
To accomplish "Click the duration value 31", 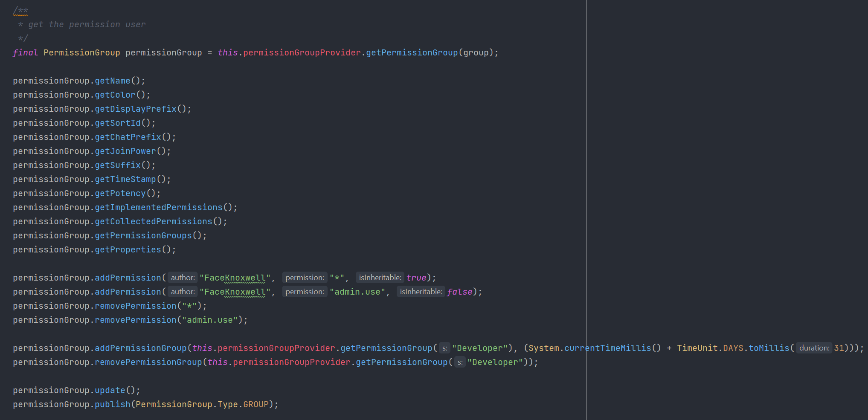I will click(x=839, y=348).
